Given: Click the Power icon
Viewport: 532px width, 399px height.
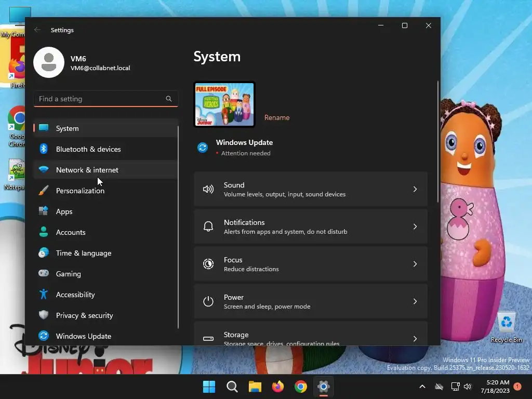Looking at the screenshot, I should point(208,301).
